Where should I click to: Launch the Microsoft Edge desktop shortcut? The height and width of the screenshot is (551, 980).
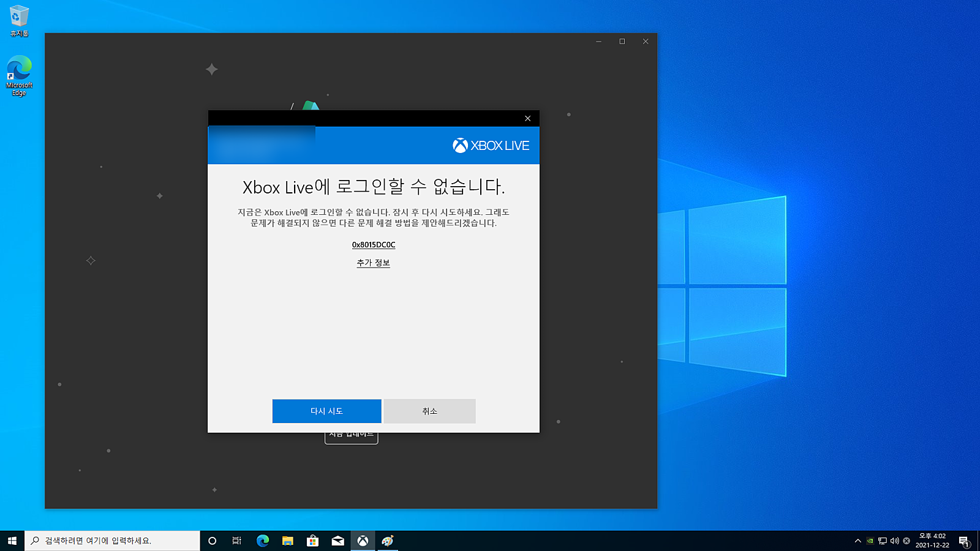pyautogui.click(x=19, y=76)
